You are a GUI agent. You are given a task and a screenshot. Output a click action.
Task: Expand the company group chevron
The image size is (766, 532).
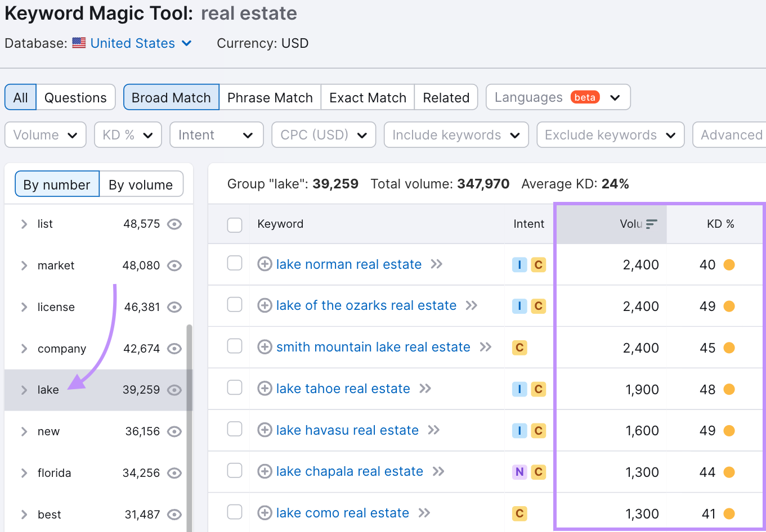[x=24, y=349]
